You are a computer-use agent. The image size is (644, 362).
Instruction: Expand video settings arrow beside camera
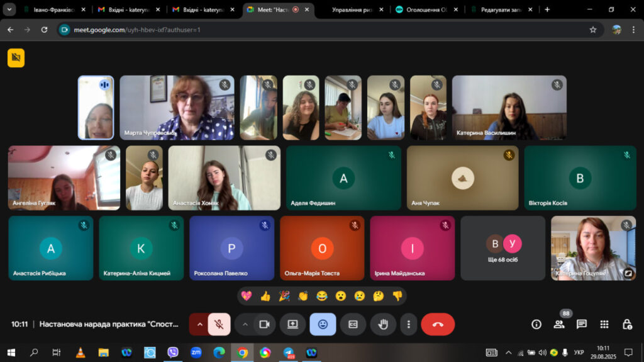[245, 324]
